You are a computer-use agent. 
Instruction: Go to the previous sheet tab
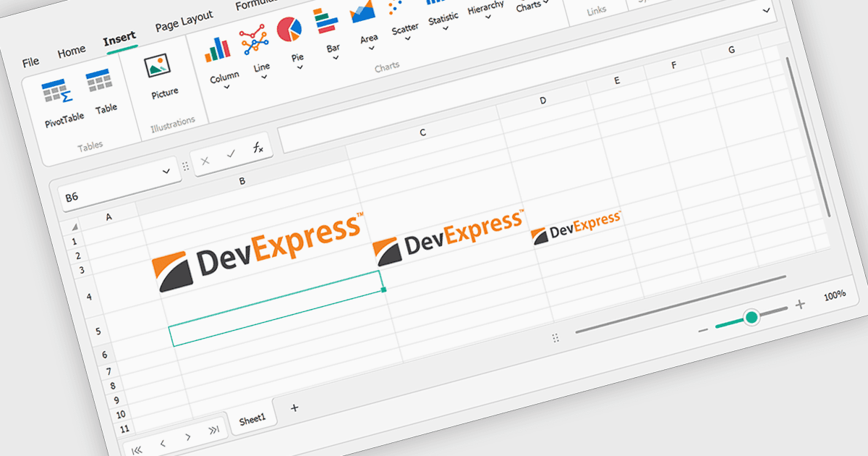(x=163, y=443)
